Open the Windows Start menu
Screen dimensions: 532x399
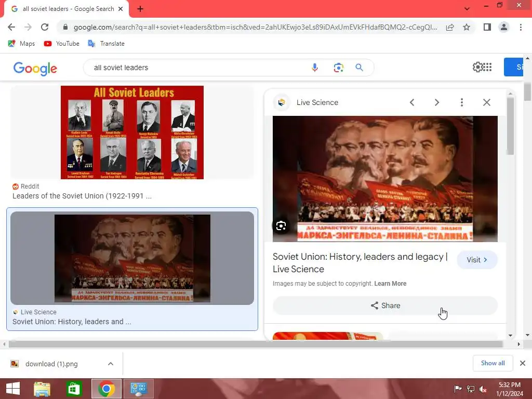coord(13,389)
